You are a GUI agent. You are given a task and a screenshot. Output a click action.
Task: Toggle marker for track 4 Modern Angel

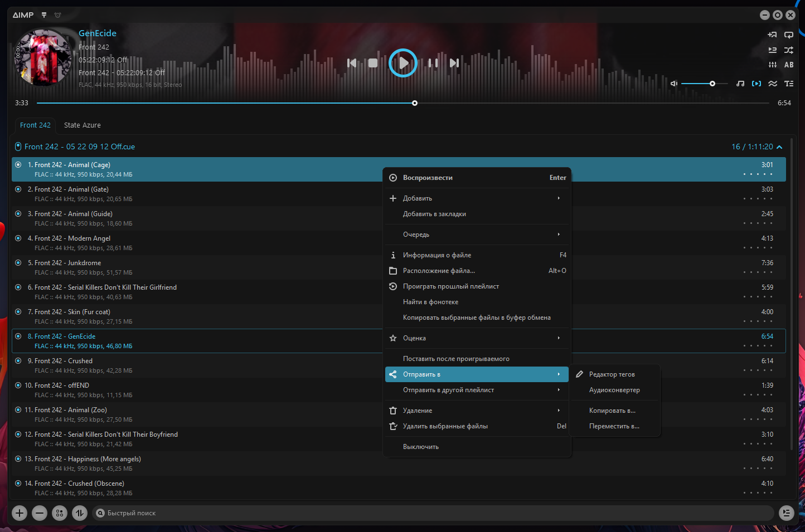[18, 238]
